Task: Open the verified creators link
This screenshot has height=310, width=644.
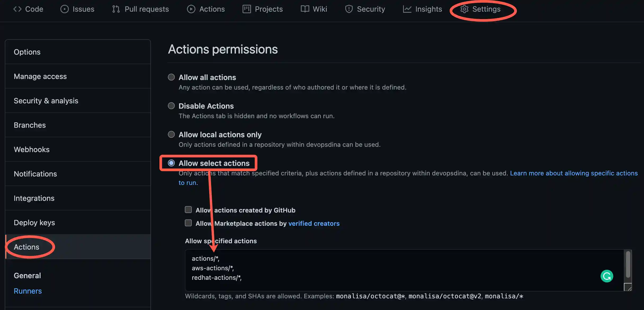Action: [x=314, y=223]
